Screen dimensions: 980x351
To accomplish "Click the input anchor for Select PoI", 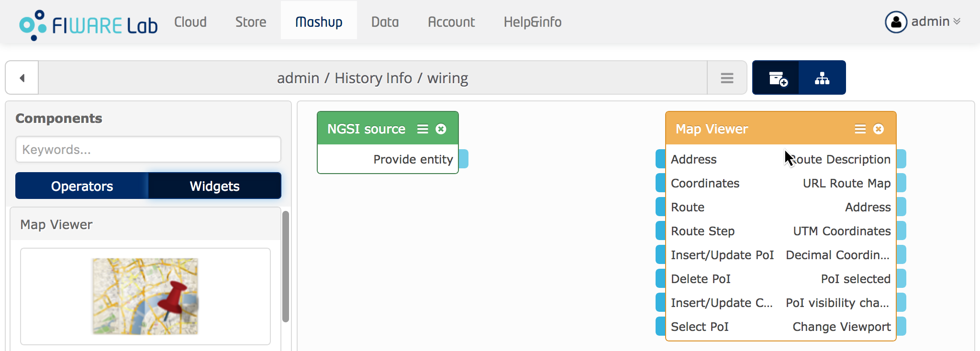I will click(x=660, y=326).
